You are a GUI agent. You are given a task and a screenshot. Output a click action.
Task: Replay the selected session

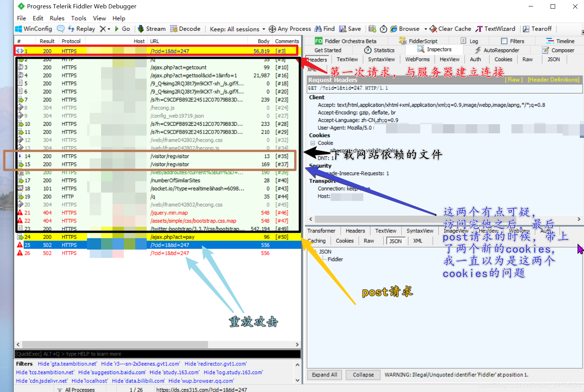[81, 29]
